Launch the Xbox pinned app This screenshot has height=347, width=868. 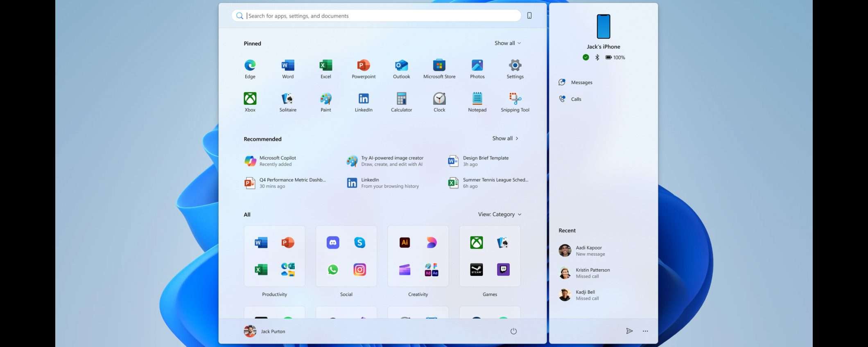coord(250,102)
